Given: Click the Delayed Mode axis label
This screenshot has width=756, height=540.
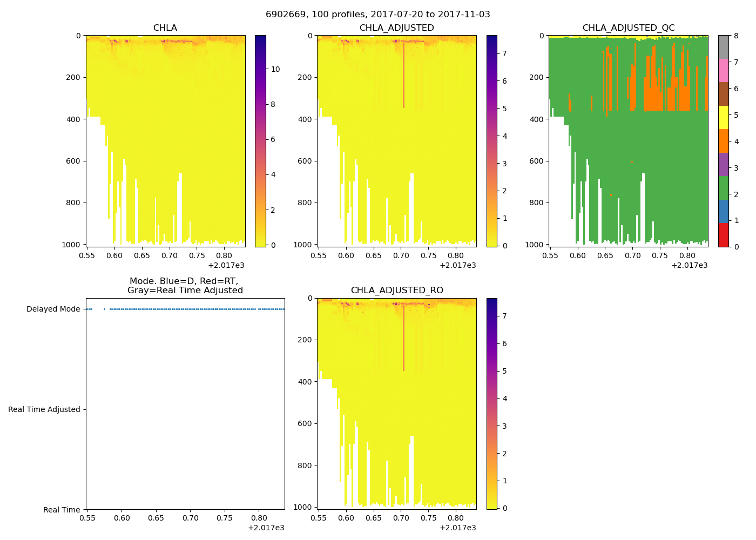Looking at the screenshot, I should tap(53, 309).
